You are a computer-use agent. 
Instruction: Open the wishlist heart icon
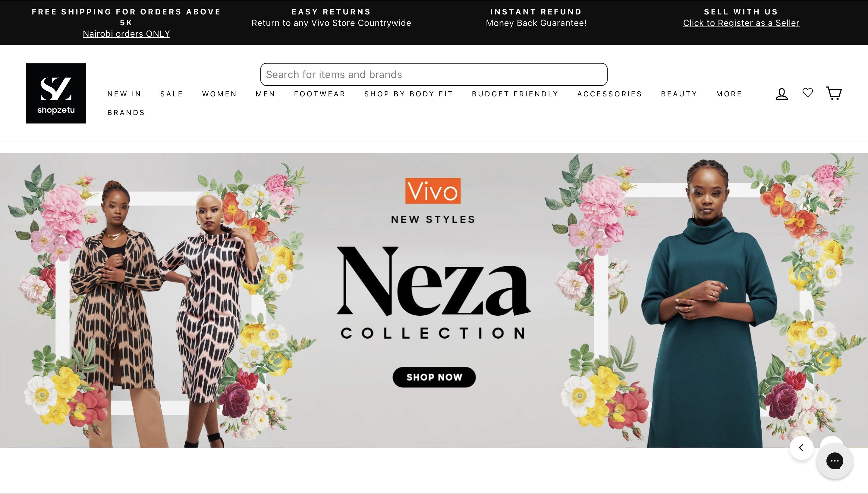tap(808, 92)
